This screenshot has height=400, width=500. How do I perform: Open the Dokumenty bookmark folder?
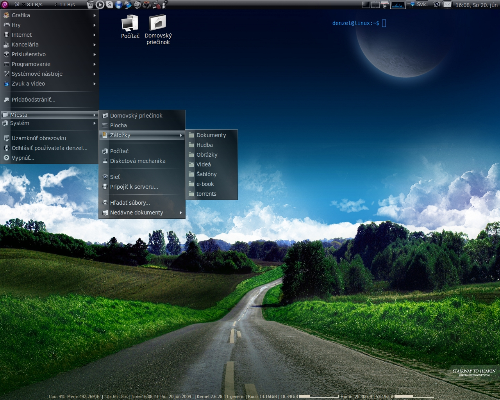pos(212,135)
